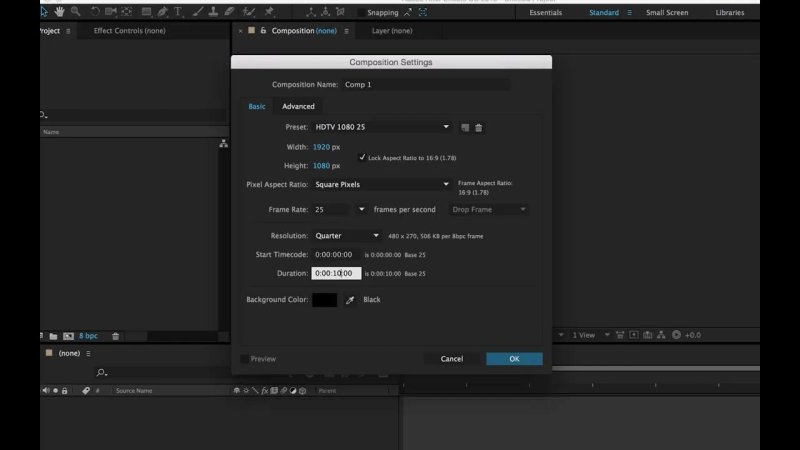The width and height of the screenshot is (800, 450).
Task: Click the OK button
Action: pos(514,359)
